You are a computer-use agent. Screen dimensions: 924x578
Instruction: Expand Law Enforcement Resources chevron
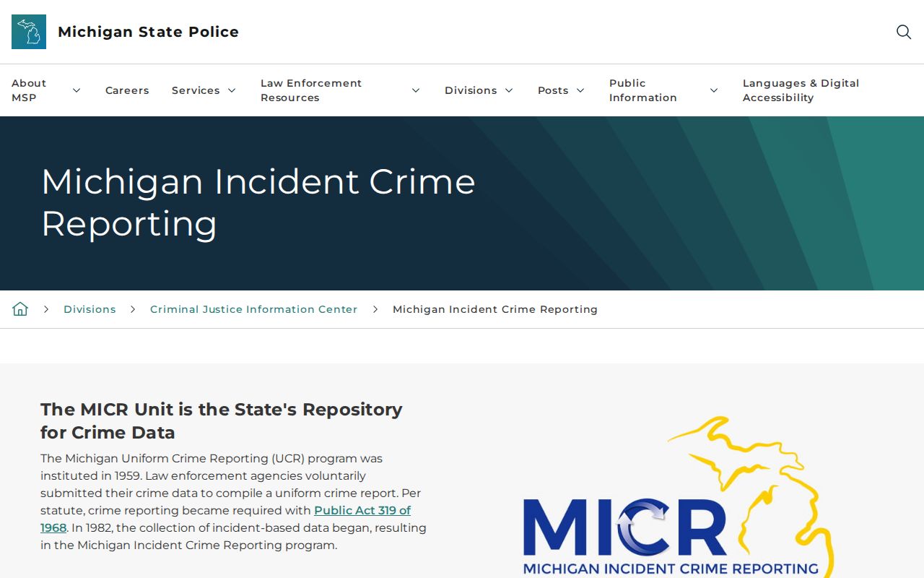pos(416,90)
